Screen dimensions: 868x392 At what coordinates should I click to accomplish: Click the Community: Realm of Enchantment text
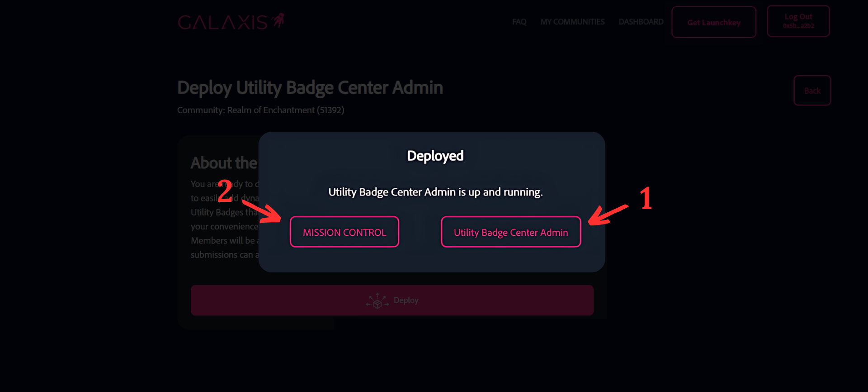tap(260, 110)
